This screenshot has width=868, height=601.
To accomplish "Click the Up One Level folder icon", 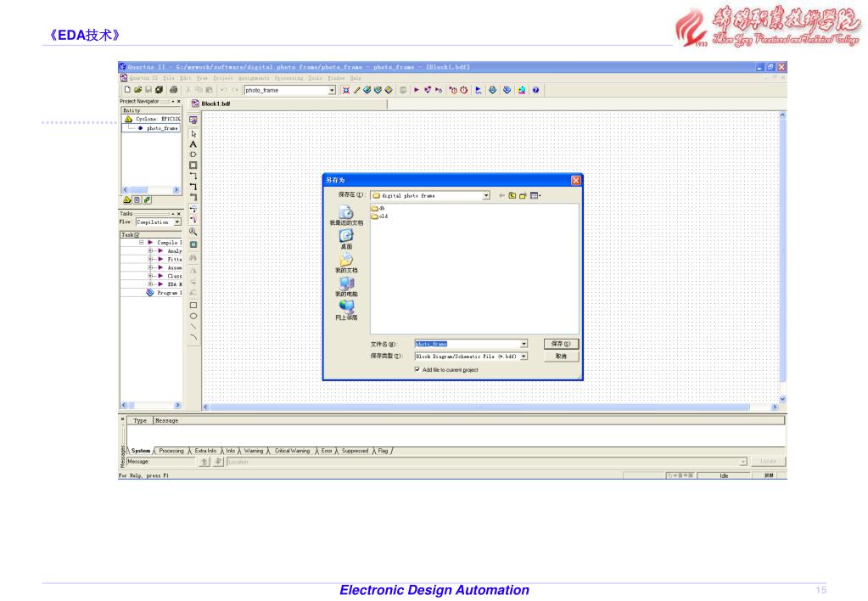I will pyautogui.click(x=512, y=195).
